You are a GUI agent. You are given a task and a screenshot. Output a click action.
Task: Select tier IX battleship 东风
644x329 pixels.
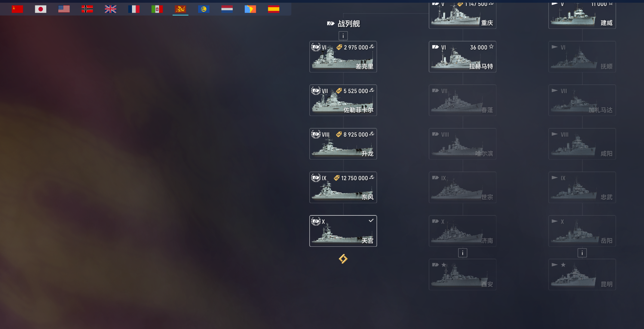(343, 187)
